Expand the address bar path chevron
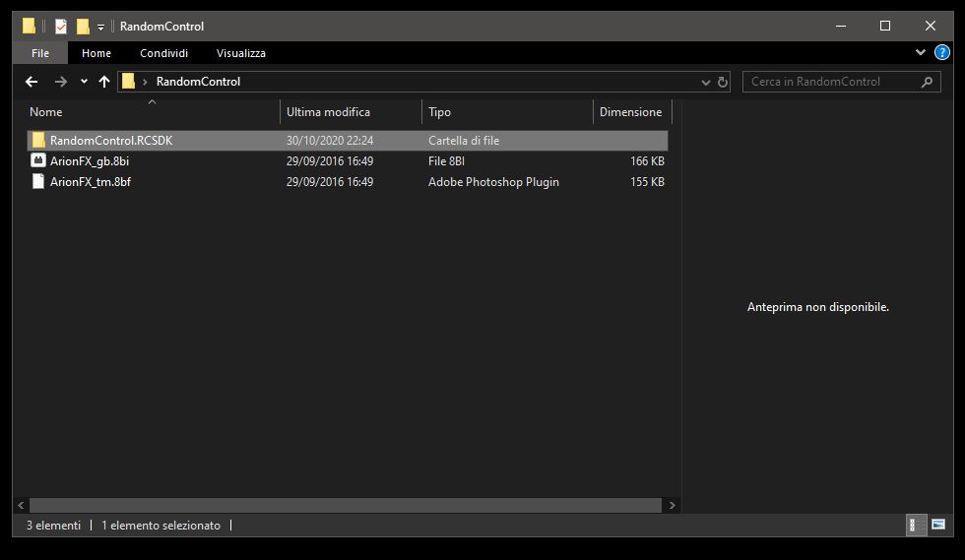The width and height of the screenshot is (965, 560). 146,82
